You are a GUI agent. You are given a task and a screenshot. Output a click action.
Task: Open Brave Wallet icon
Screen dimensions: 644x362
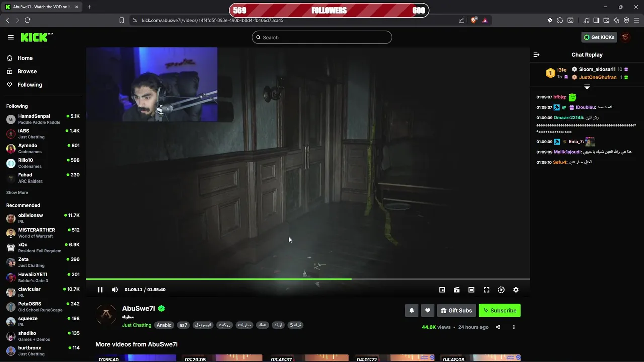[x=606, y=20]
